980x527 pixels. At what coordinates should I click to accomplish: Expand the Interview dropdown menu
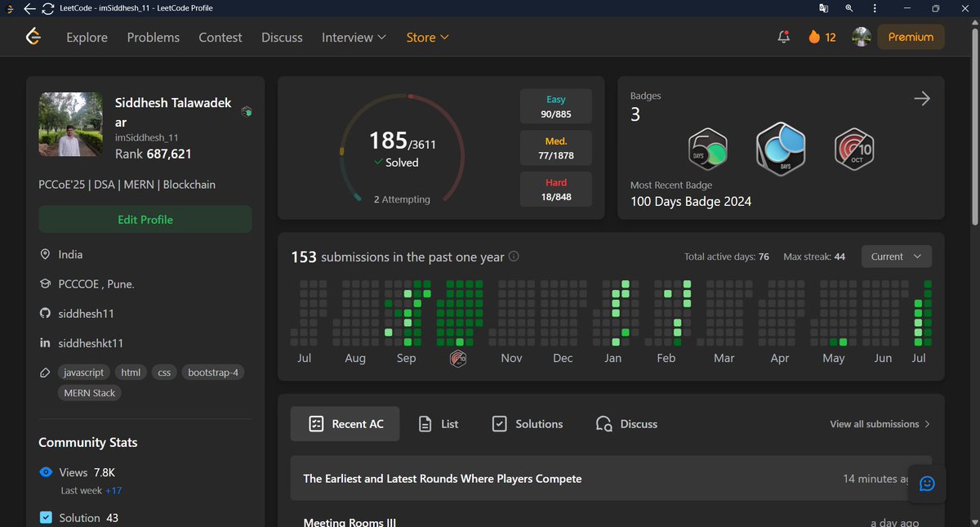352,38
